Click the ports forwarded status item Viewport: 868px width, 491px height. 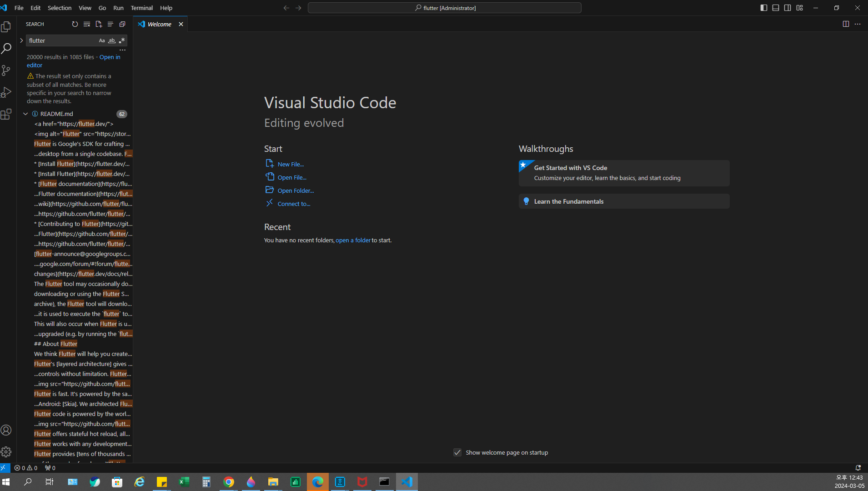pyautogui.click(x=50, y=468)
